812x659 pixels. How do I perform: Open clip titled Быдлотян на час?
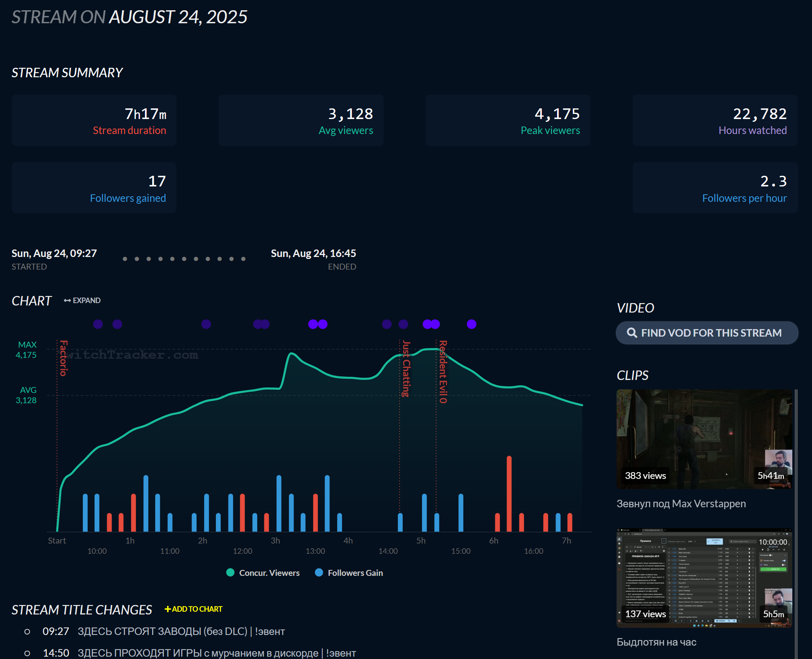[656, 642]
